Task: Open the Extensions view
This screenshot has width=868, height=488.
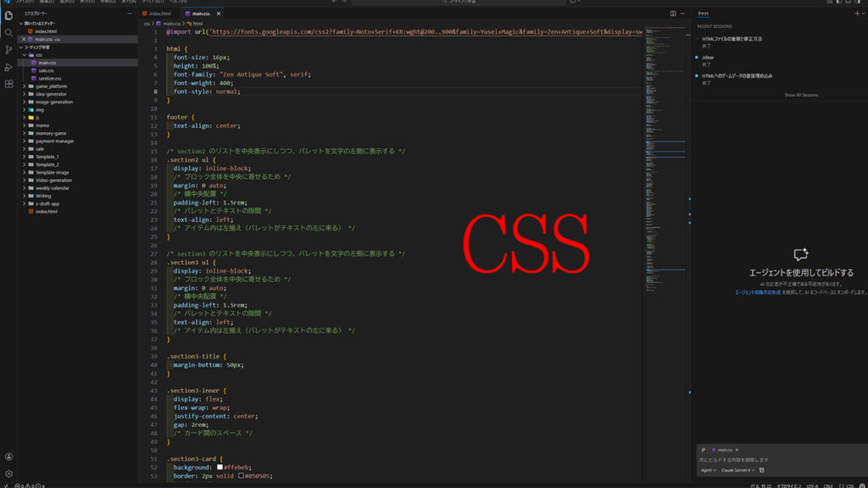Action: pos(8,84)
